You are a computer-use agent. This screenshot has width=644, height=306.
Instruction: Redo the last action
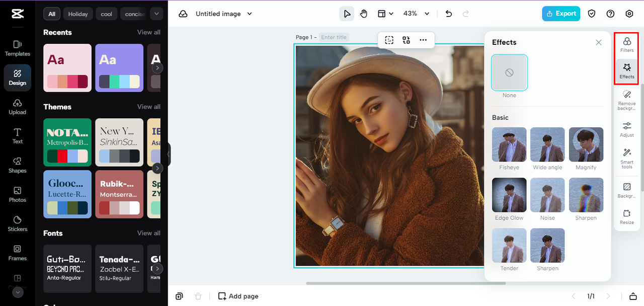coord(466,14)
